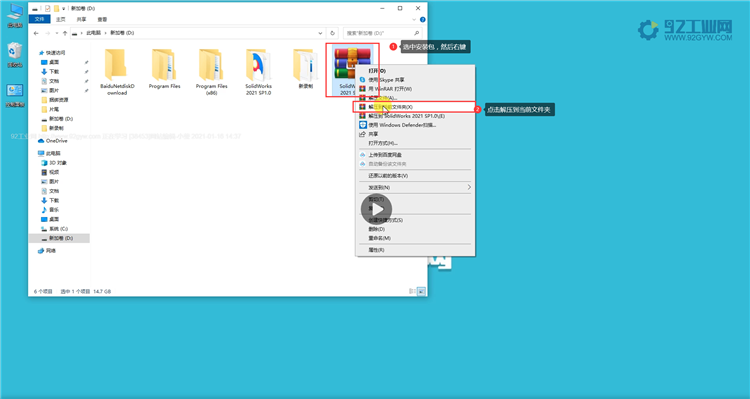750x399 pixels.
Task: Click the blue help question mark icon
Action: pos(422,20)
